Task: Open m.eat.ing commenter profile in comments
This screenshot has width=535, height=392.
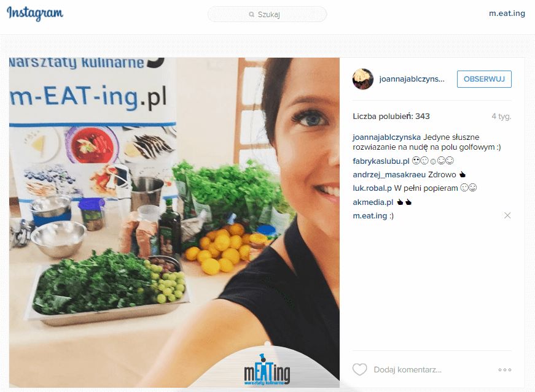Action: (370, 216)
